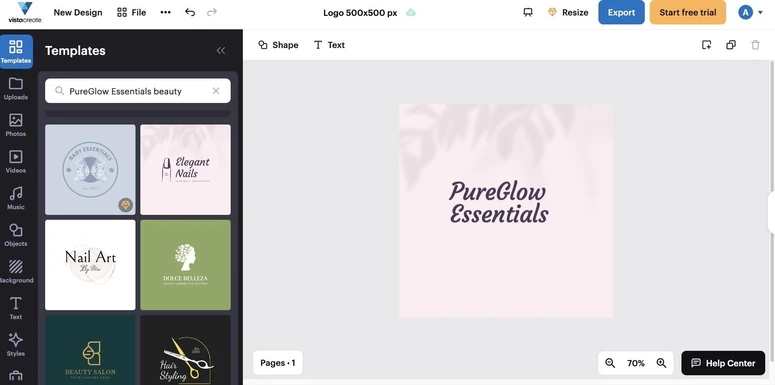Open the Objects sidebar tab
This screenshot has width=775, height=385.
(16, 235)
